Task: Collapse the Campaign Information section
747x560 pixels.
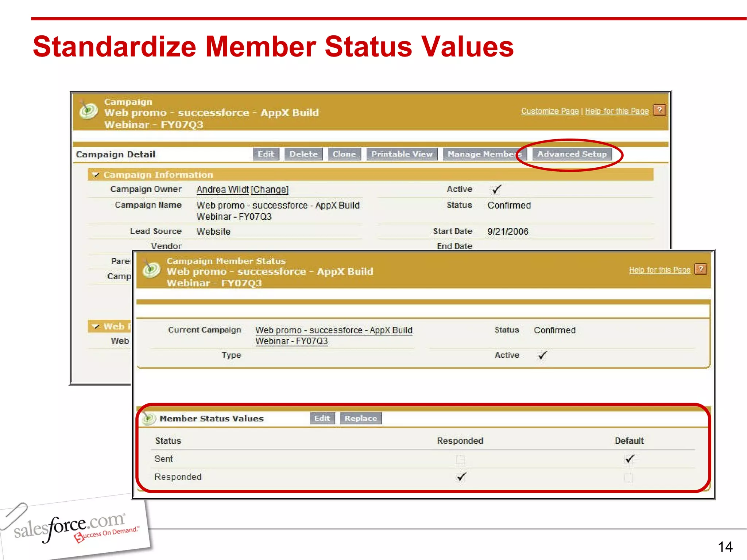Action: (x=96, y=175)
